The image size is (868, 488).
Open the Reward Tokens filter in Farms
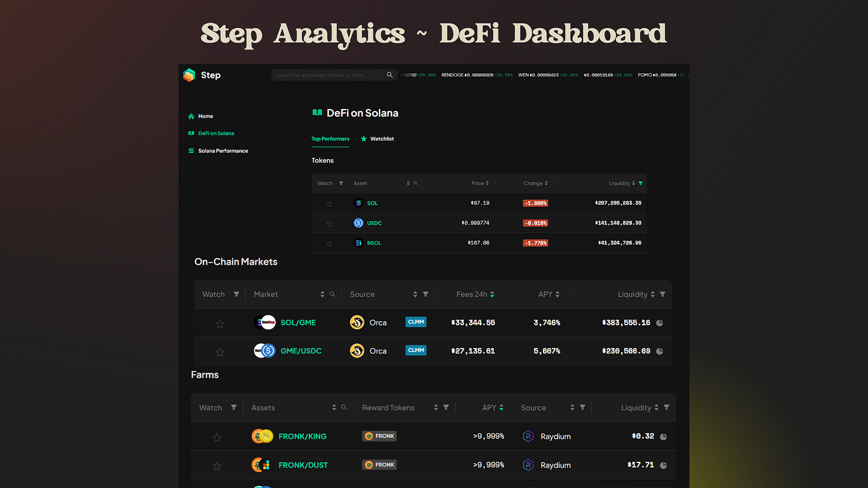click(x=446, y=408)
